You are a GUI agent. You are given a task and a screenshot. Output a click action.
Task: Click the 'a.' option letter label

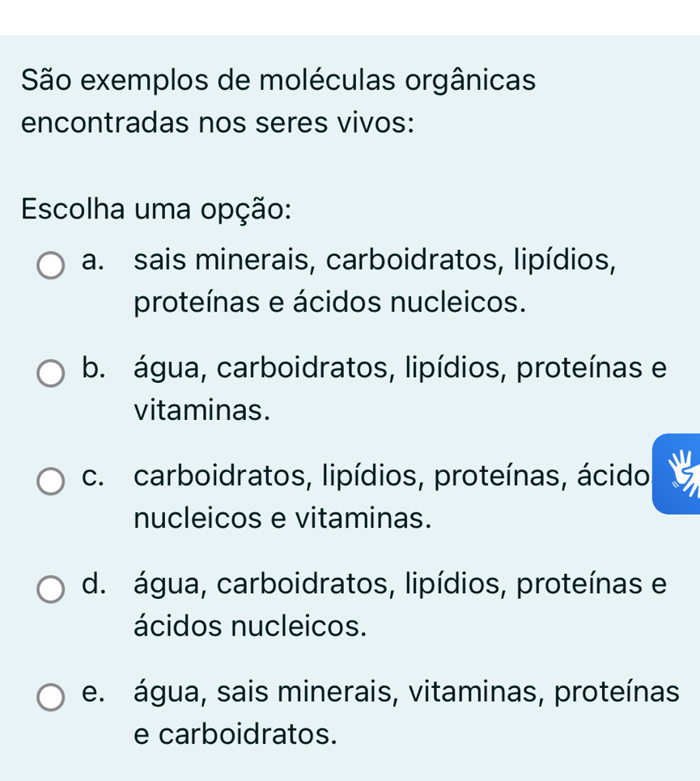click(x=94, y=261)
